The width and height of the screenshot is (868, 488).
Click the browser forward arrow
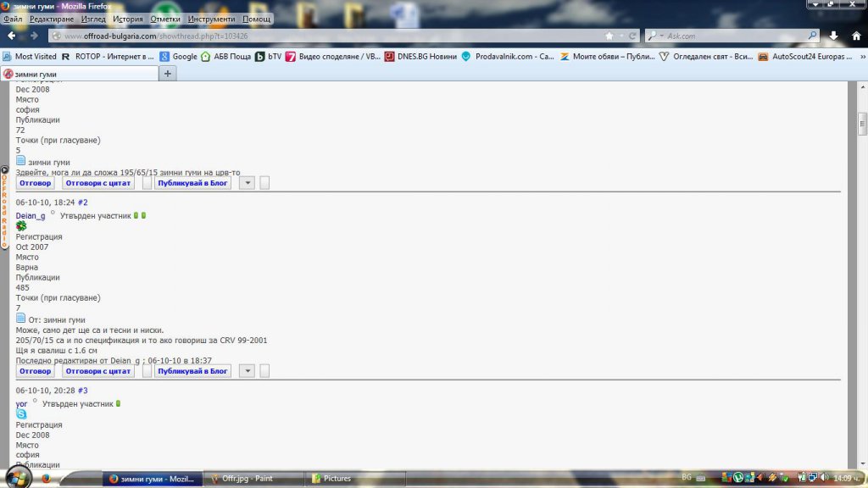[34, 36]
